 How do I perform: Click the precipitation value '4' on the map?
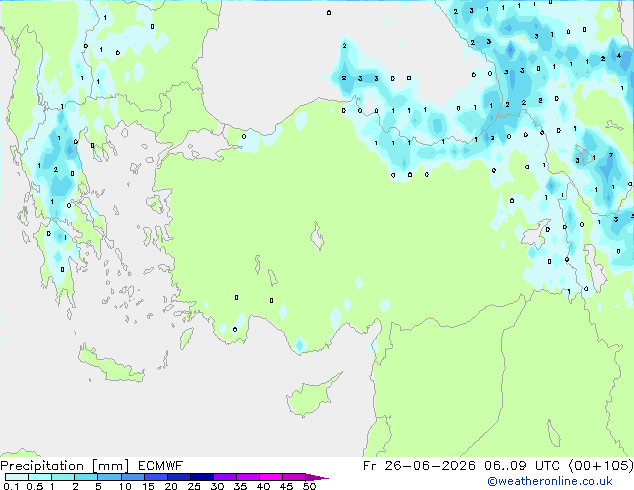tap(619, 56)
